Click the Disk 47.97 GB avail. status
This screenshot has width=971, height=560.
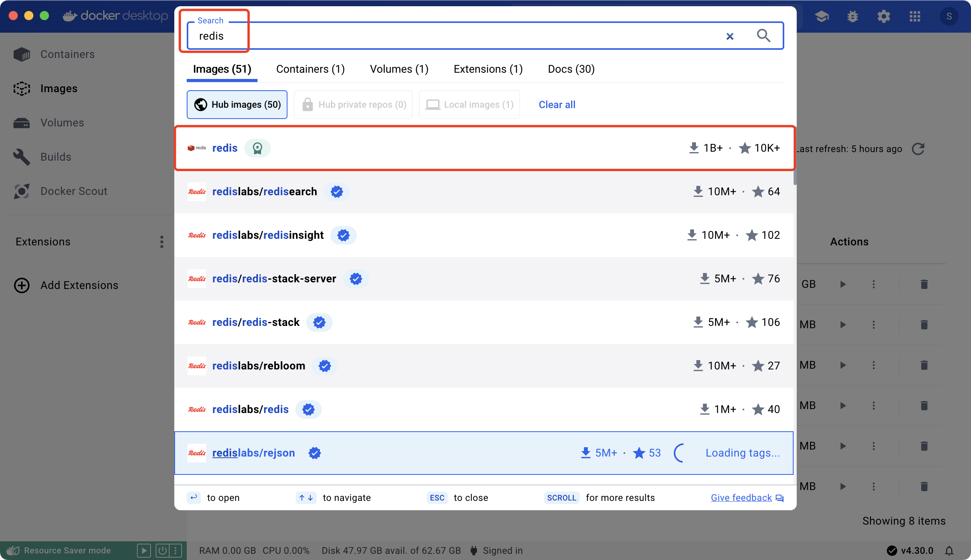pos(391,551)
